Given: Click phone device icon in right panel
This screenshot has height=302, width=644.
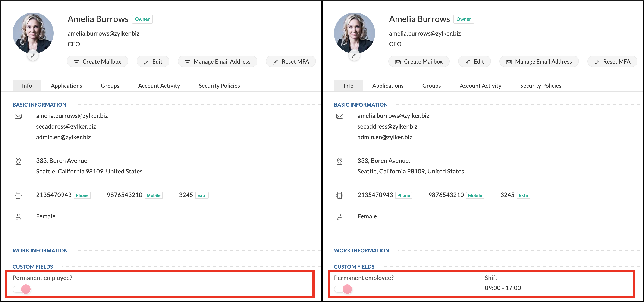Looking at the screenshot, I should point(339,195).
